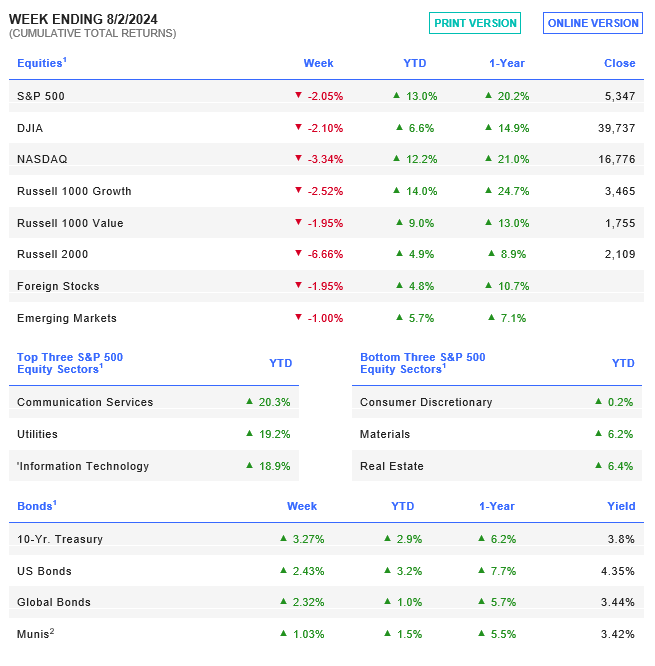Click the Russell 2000 weekly return -6.66%
Screen dimensions: 655x666
[325, 254]
